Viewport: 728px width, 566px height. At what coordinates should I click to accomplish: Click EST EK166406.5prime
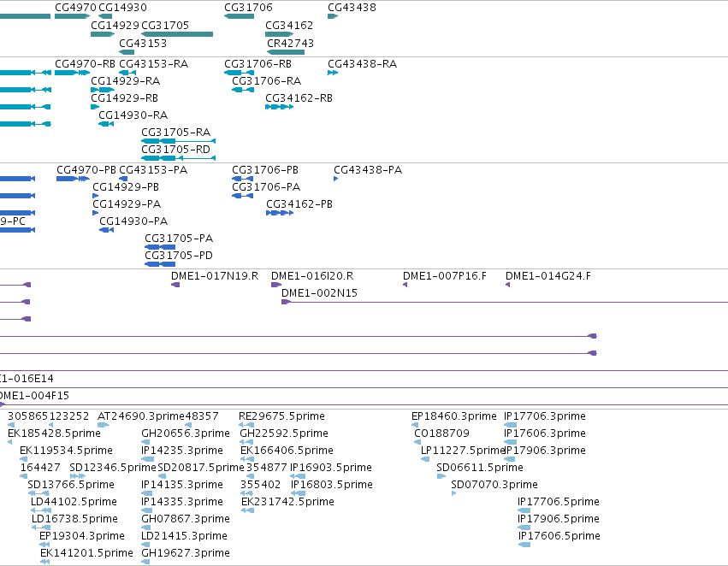(247, 459)
